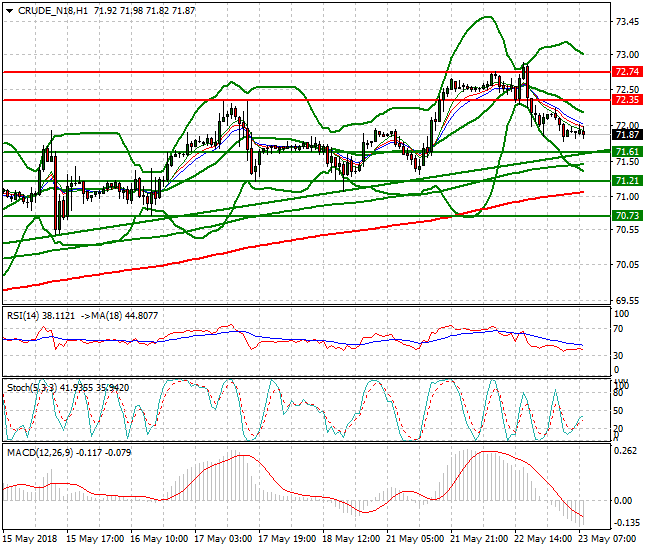
Task: Click the -0.135 MACD scale value
Action: coord(626,523)
